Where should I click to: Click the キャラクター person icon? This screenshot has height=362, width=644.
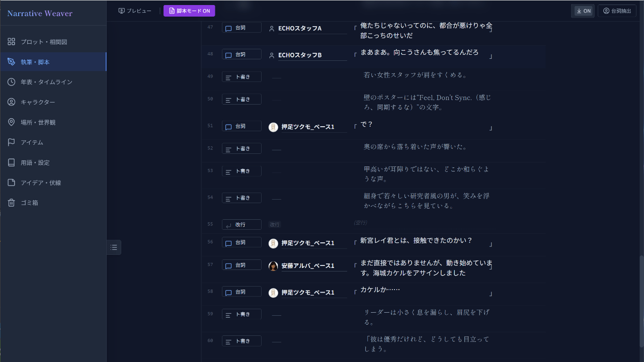pos(12,102)
